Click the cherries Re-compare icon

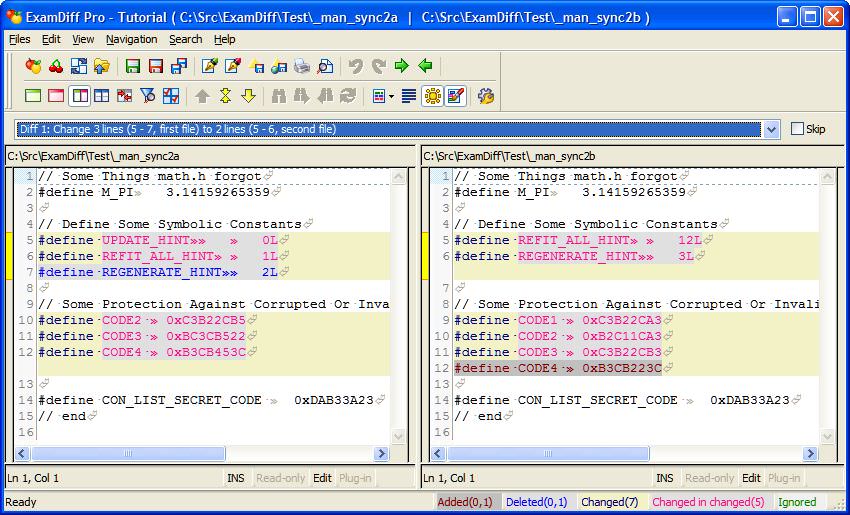[56, 66]
